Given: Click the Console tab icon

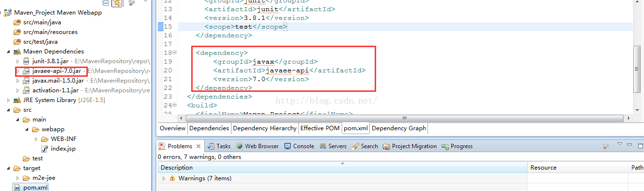Looking at the screenshot, I should coord(288,146).
